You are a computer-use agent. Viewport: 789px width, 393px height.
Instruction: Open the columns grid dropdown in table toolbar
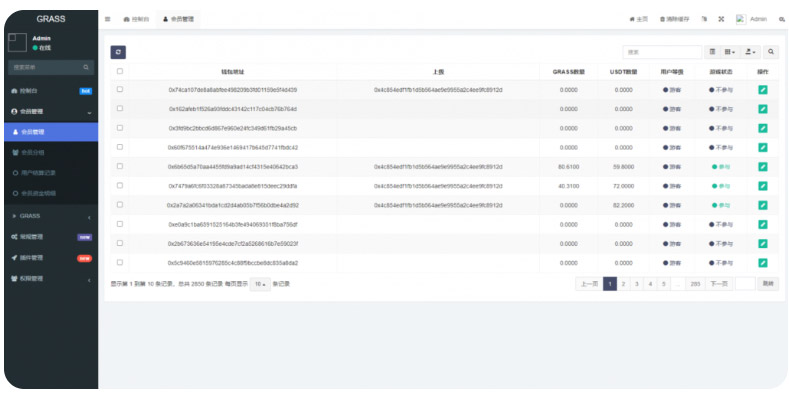pos(730,52)
